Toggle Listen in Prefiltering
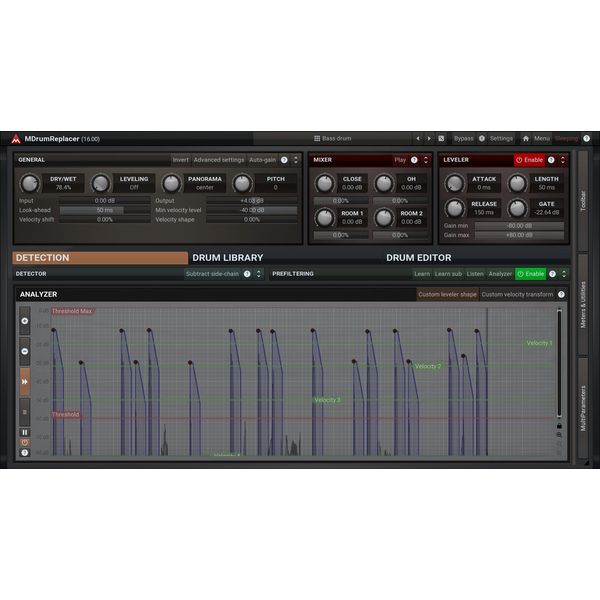Screen dimensions: 600x600 [475, 274]
